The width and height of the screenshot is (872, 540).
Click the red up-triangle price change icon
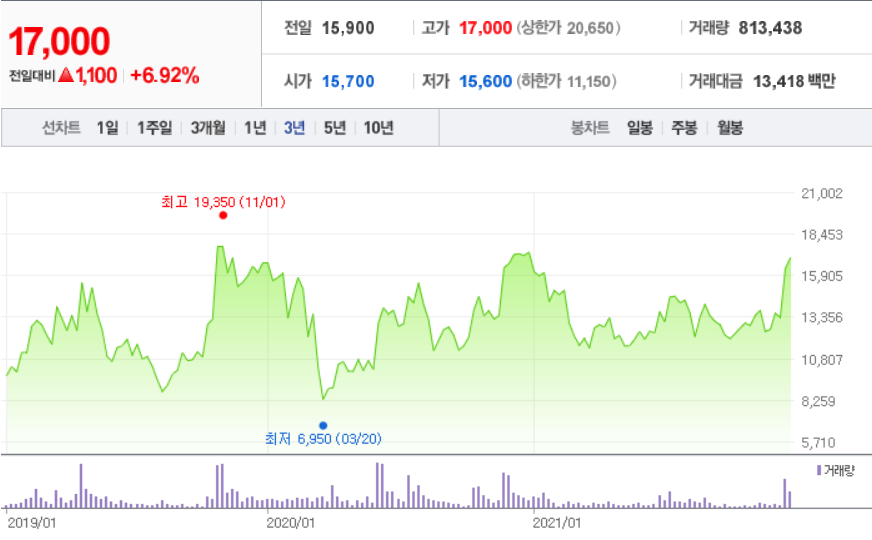(x=66, y=75)
